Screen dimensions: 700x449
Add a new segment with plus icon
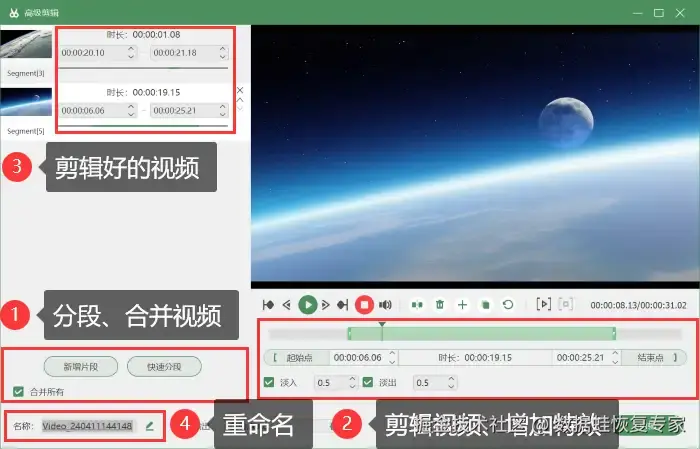tap(462, 305)
